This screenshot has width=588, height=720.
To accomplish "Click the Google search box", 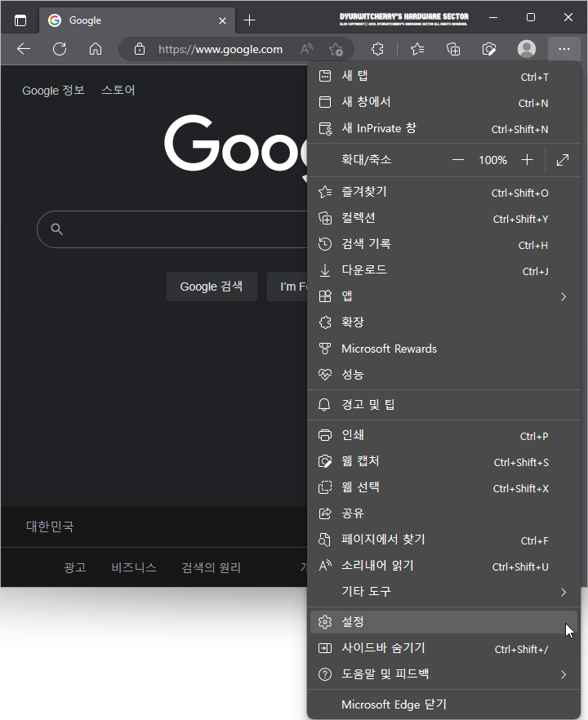I will [172, 229].
